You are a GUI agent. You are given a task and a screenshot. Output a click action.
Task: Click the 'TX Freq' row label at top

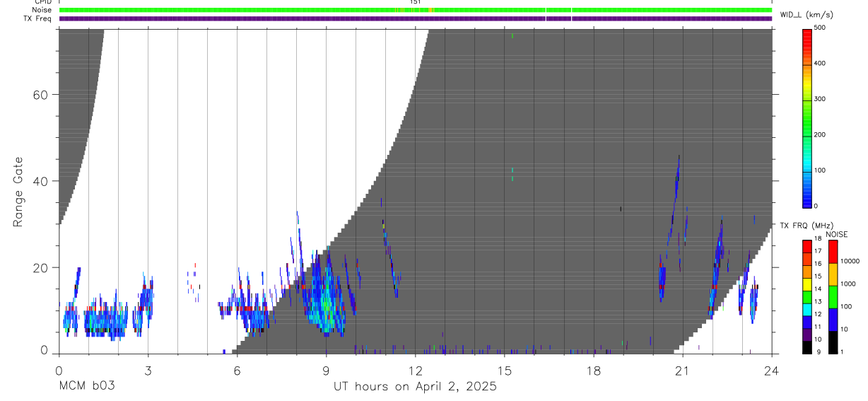pyautogui.click(x=37, y=18)
